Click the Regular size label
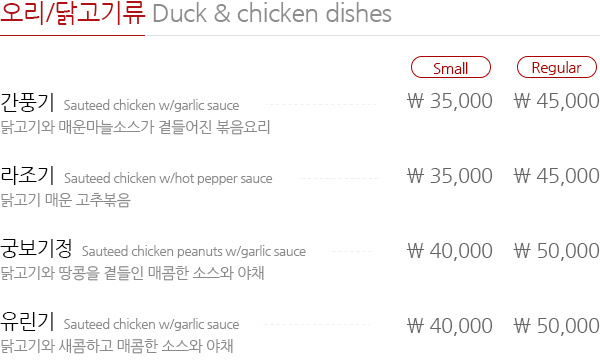This screenshot has width=600, height=361. (557, 67)
